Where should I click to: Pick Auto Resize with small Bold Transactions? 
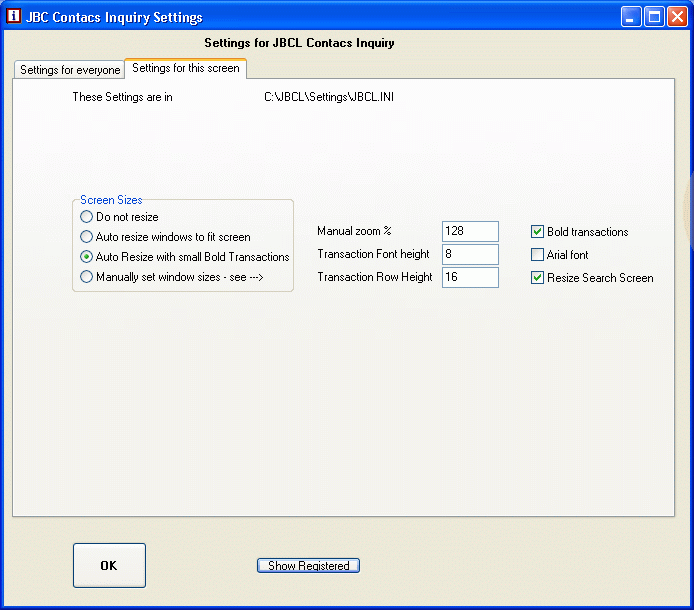pos(87,257)
